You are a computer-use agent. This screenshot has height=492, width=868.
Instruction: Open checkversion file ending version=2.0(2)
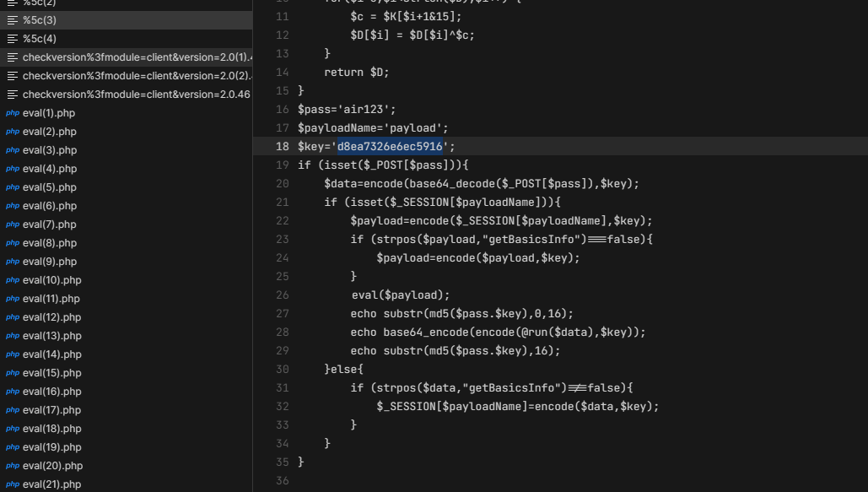click(x=127, y=76)
